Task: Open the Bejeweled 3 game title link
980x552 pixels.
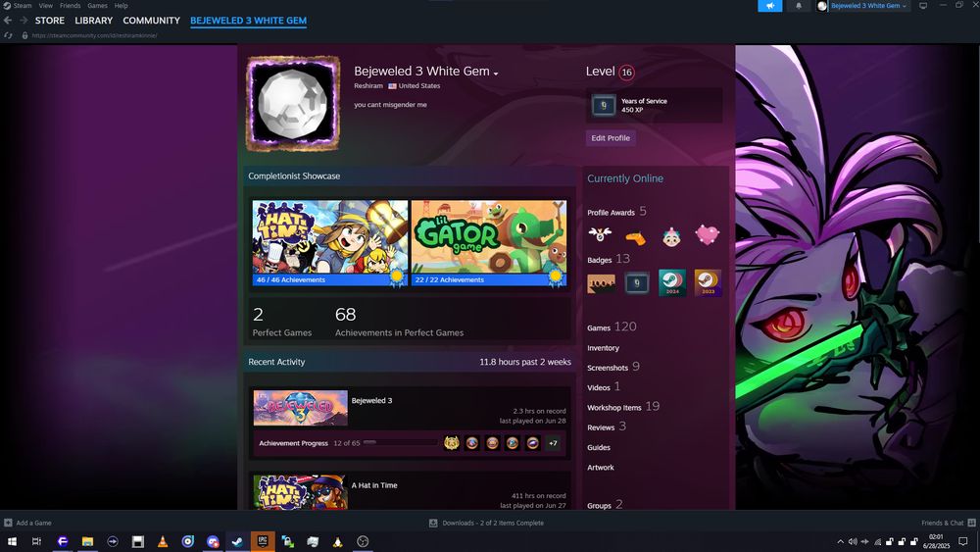Action: [371, 401]
